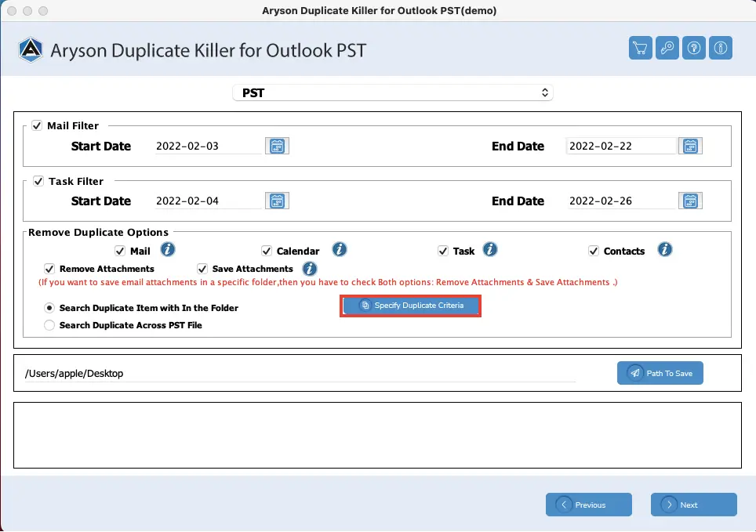Open the shopping cart purchase icon
756x532 pixels.
click(x=640, y=49)
